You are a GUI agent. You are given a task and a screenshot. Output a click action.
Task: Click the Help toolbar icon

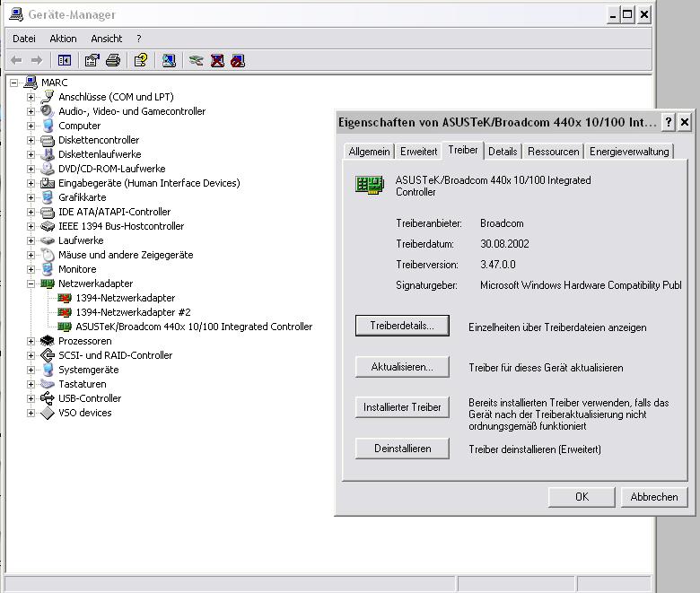(140, 60)
